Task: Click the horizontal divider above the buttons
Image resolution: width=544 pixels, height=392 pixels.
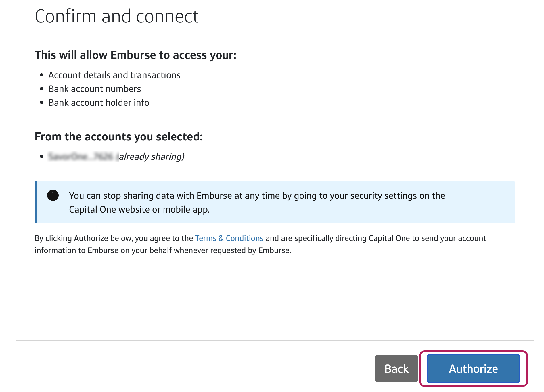Action: pos(275,341)
